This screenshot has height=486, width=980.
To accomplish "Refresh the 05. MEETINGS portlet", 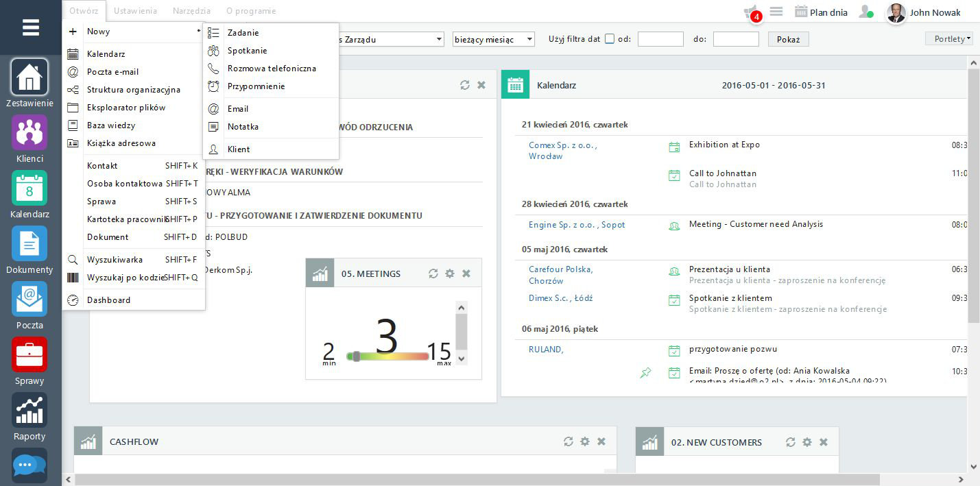I will [433, 274].
